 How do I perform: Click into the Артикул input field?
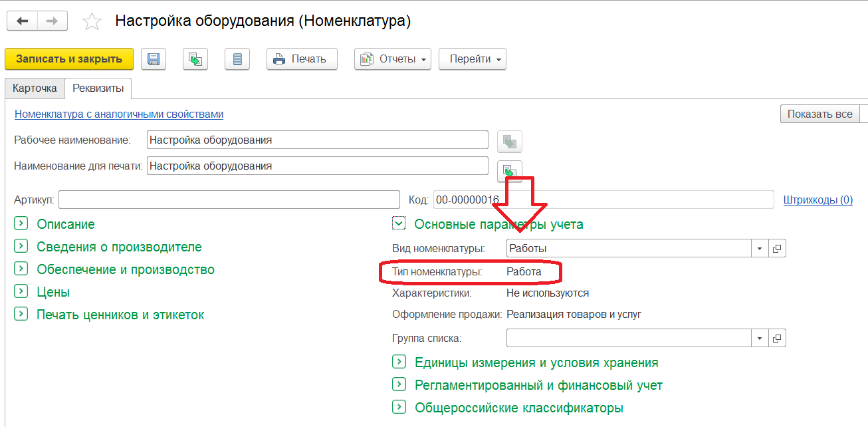(x=229, y=200)
